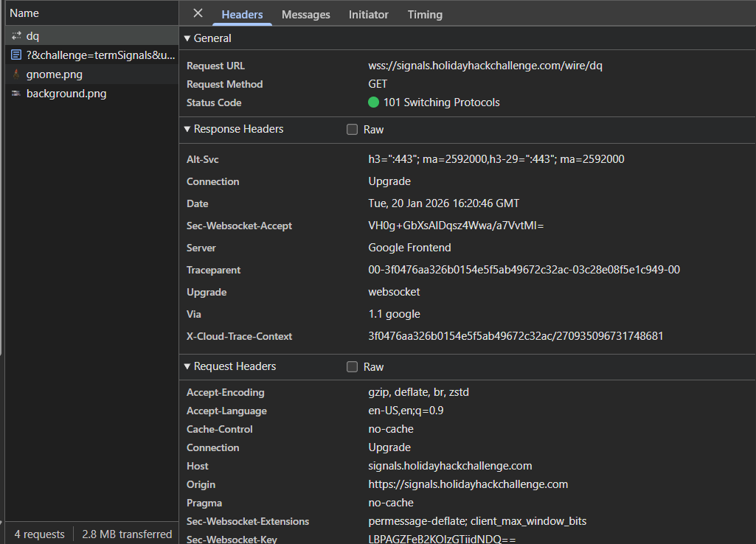Click the 1.1 google Via value

(x=394, y=314)
